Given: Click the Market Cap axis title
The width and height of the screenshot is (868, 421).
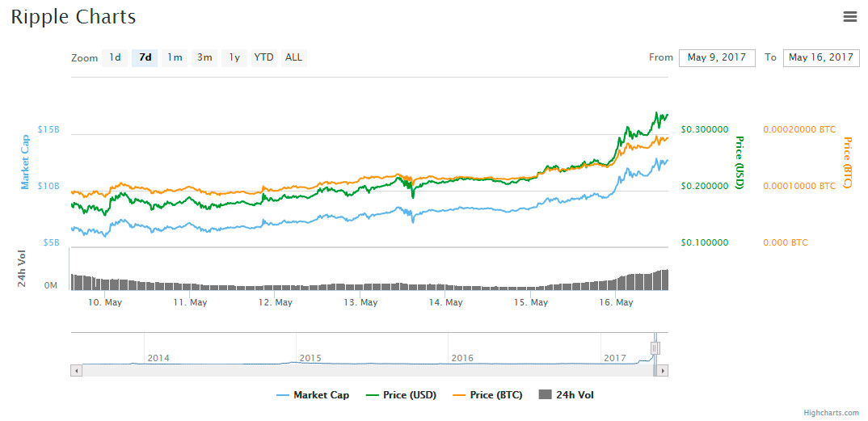Looking at the screenshot, I should click(x=25, y=161).
